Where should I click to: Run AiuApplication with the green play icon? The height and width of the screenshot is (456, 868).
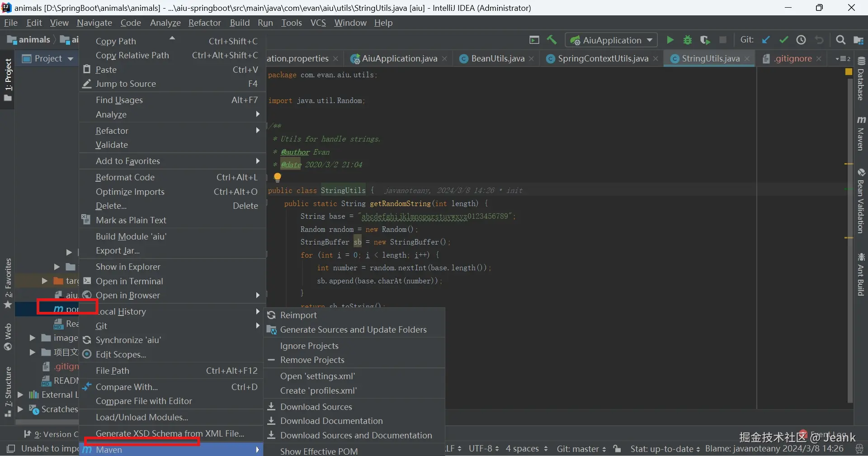click(x=670, y=40)
